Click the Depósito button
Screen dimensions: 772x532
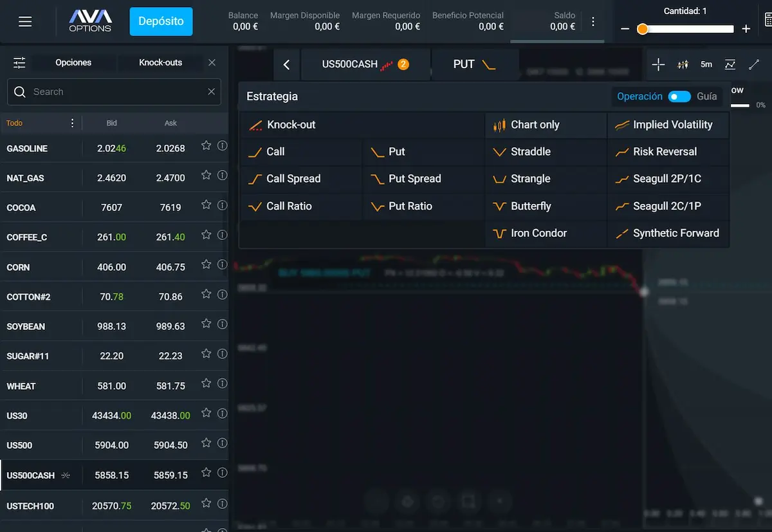(x=161, y=21)
